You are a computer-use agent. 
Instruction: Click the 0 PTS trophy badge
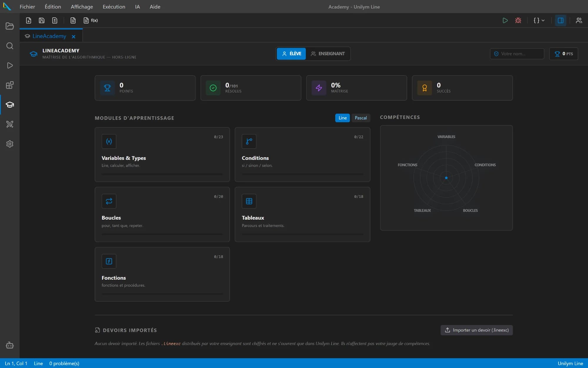564,54
